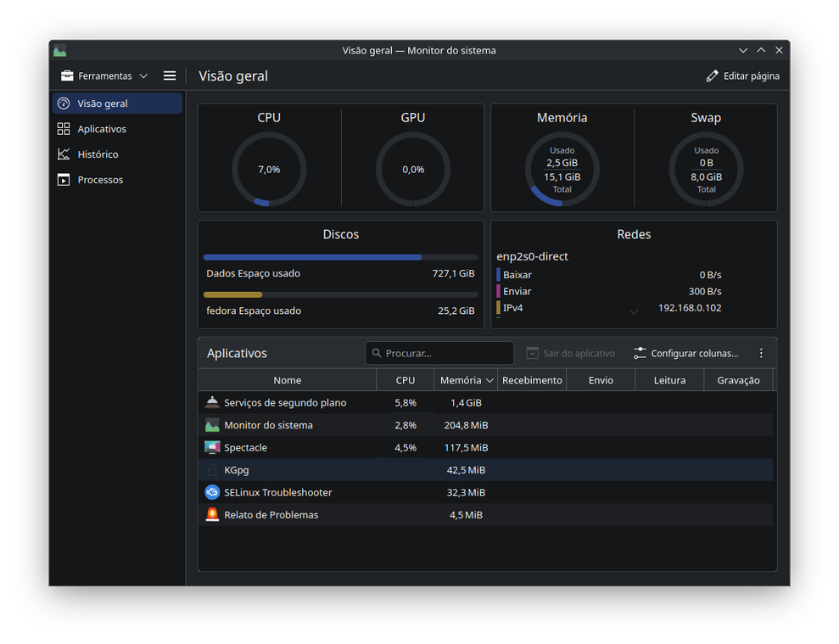
Task: Select the Serviços de segundo plano row
Action: 486,402
